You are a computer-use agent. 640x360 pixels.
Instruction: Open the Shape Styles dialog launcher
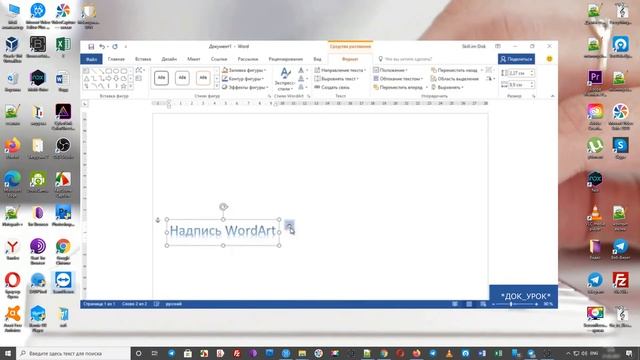[269, 96]
